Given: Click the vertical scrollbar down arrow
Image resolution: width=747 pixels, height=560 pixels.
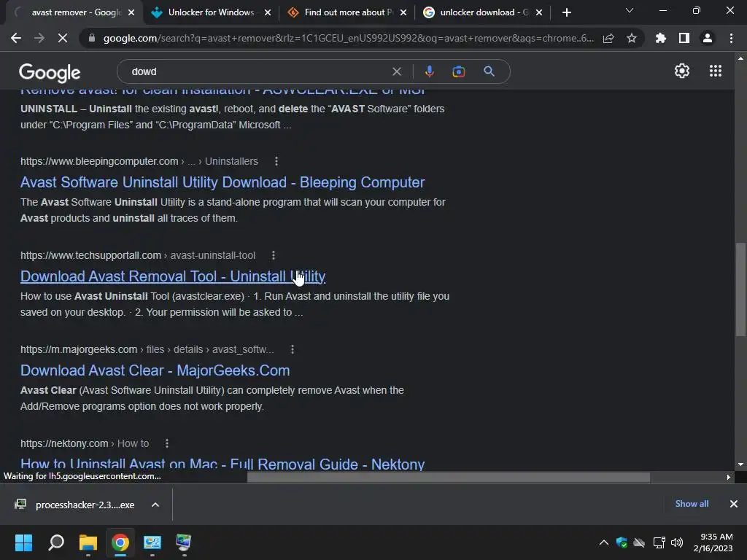Looking at the screenshot, I should pos(741,464).
